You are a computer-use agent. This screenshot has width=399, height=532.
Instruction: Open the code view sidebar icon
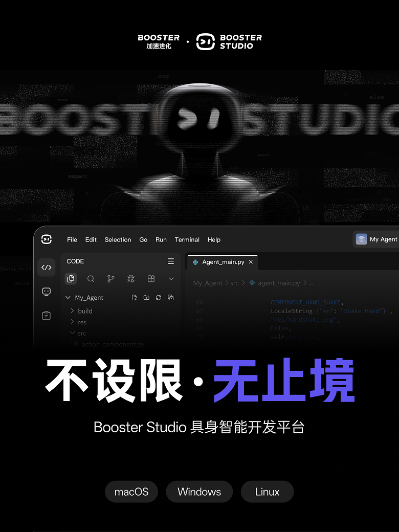(47, 268)
